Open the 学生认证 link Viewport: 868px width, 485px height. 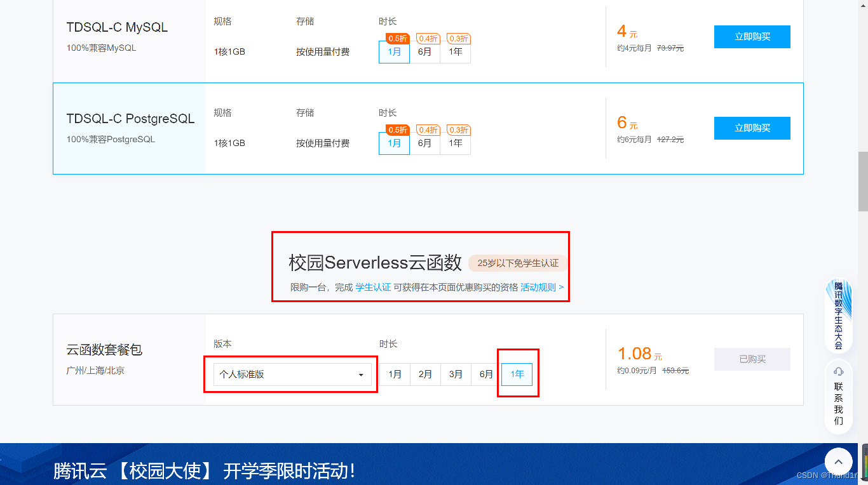(373, 288)
